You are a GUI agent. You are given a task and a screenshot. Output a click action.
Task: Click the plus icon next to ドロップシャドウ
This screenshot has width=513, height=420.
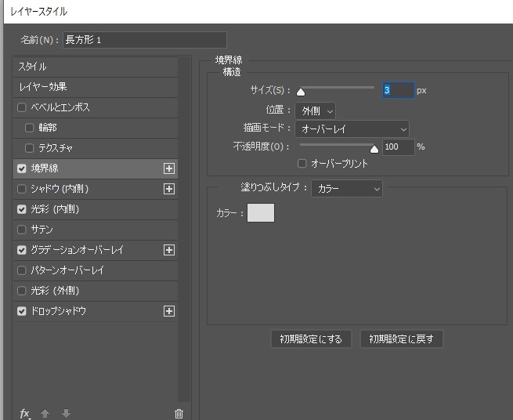(168, 311)
